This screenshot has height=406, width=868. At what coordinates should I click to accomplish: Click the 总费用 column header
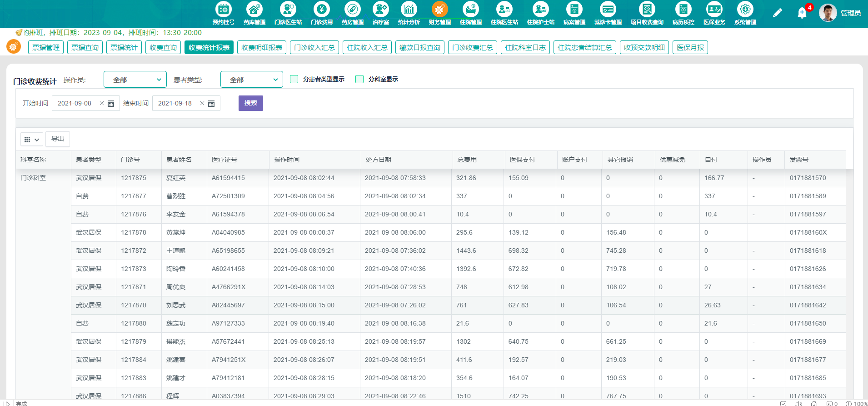tap(467, 160)
